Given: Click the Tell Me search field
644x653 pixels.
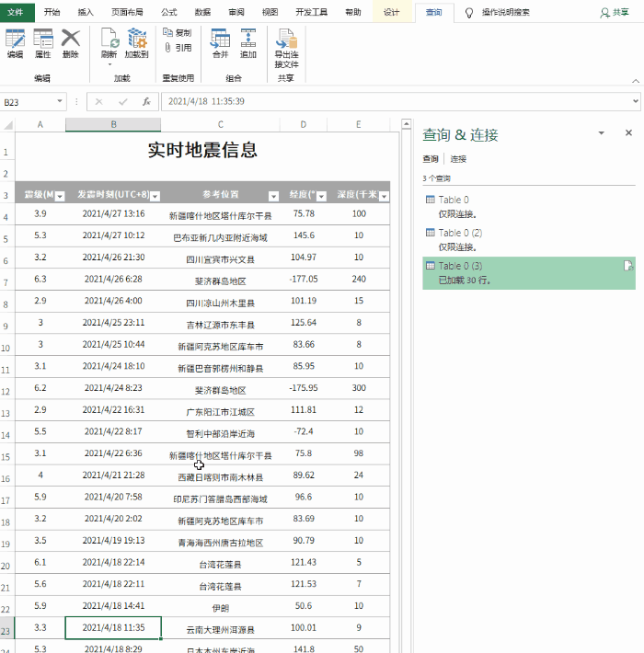Looking at the screenshot, I should pos(506,13).
